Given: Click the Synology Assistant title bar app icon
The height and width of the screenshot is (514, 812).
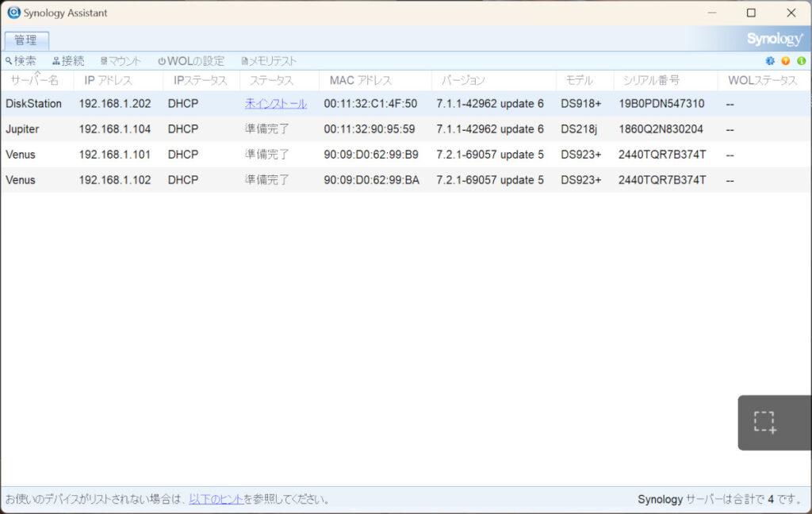Looking at the screenshot, I should (x=13, y=13).
